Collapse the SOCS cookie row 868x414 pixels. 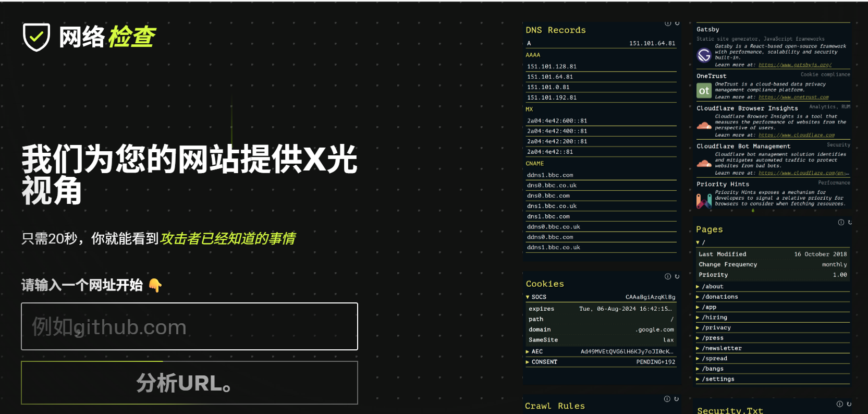(528, 297)
